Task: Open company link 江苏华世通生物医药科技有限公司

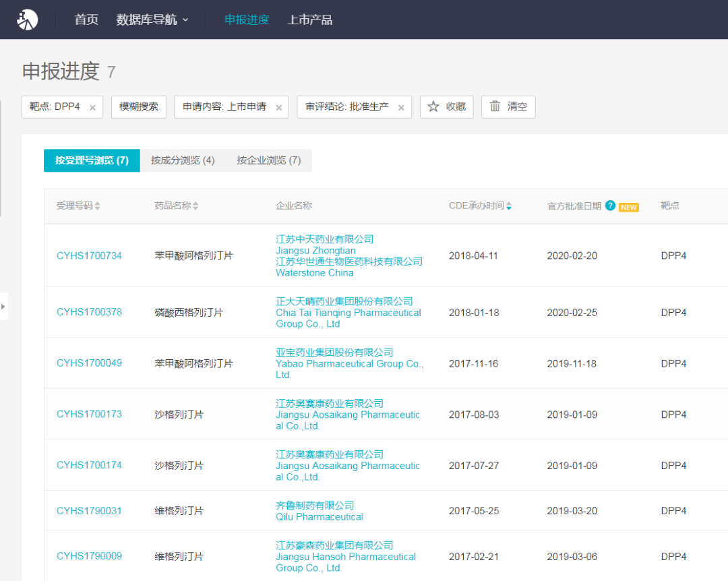Action: pyautogui.click(x=349, y=262)
